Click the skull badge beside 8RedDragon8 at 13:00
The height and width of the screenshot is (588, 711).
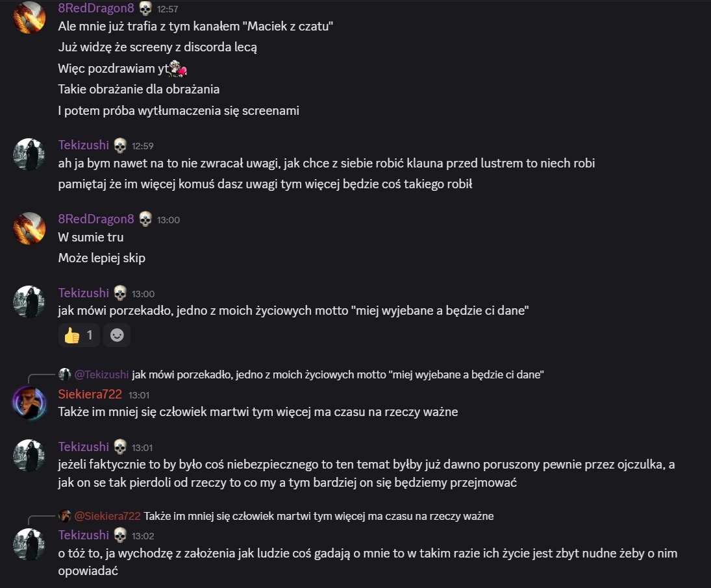point(145,219)
